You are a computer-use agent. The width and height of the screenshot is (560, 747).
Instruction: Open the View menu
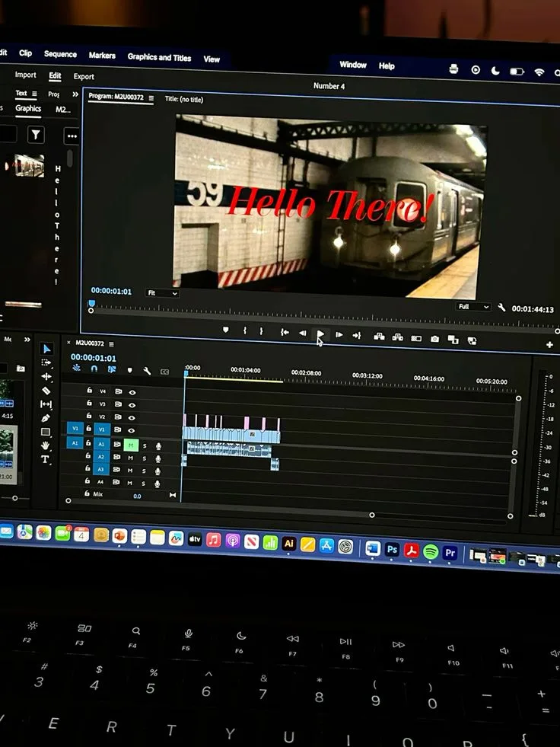tap(212, 59)
